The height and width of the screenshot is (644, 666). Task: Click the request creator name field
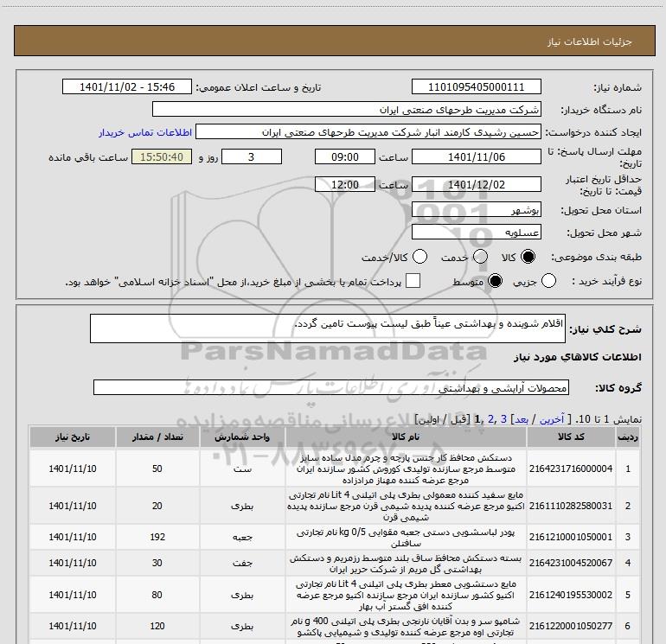click(x=368, y=132)
